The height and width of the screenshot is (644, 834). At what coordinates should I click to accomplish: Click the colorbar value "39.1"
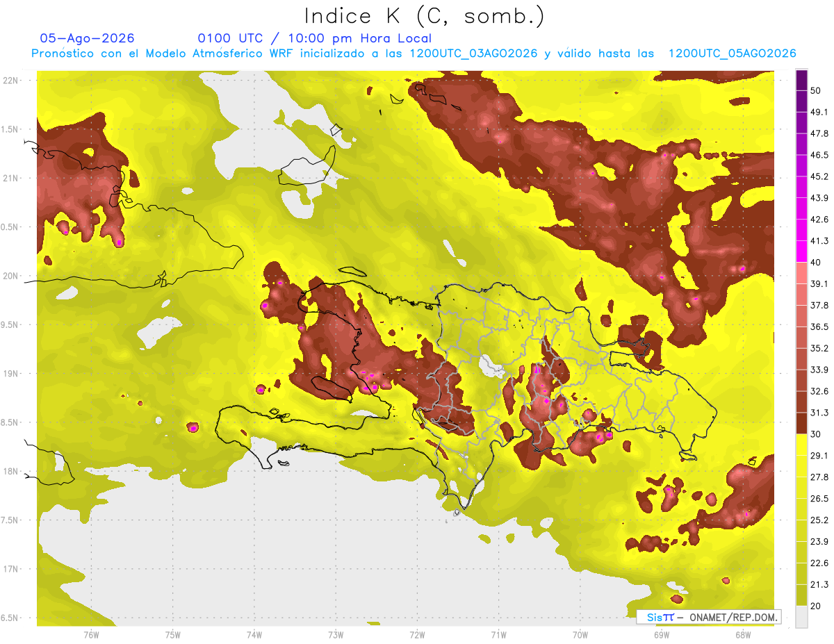point(819,283)
